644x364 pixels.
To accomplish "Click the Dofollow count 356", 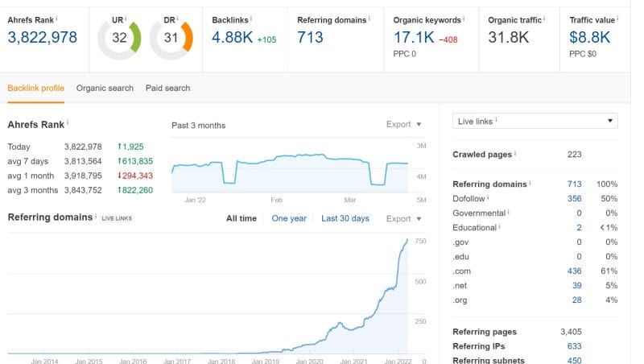I will (574, 198).
